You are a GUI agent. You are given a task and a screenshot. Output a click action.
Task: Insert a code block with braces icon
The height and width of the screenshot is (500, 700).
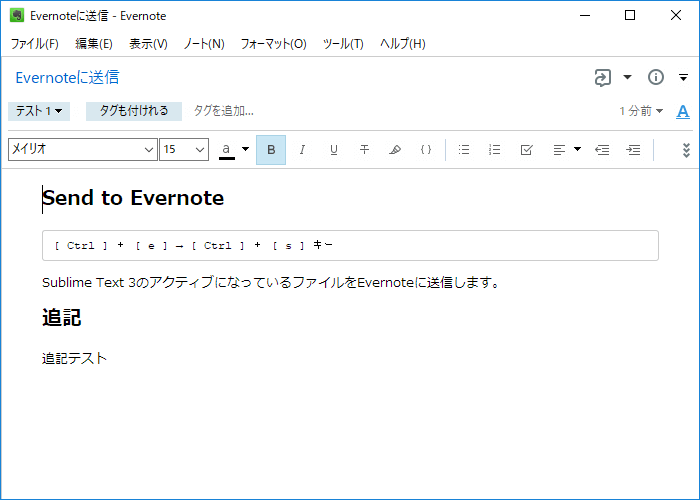click(426, 150)
